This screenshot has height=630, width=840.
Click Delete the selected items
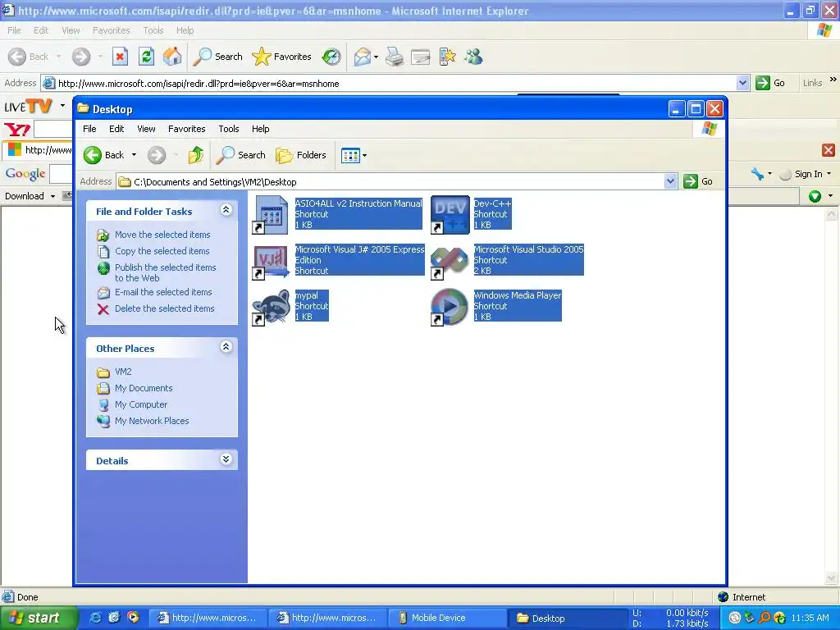click(164, 308)
